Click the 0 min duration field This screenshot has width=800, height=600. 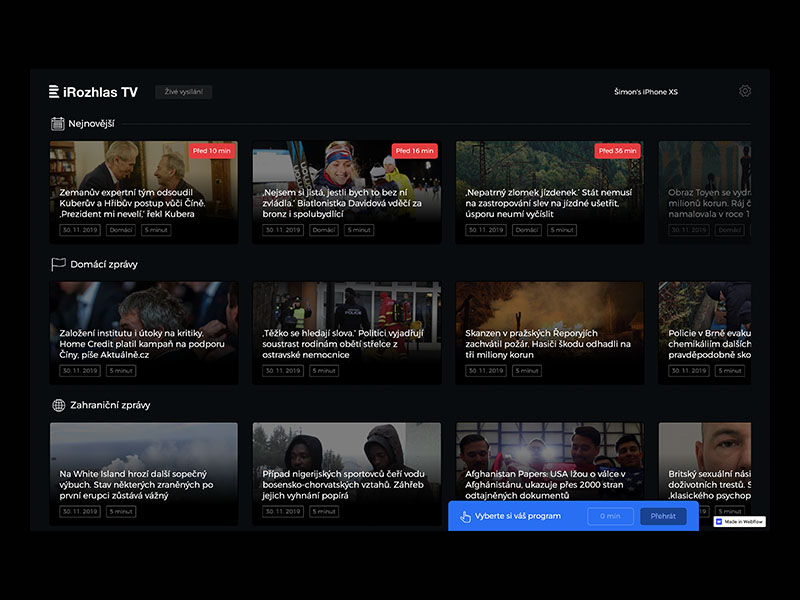point(610,516)
